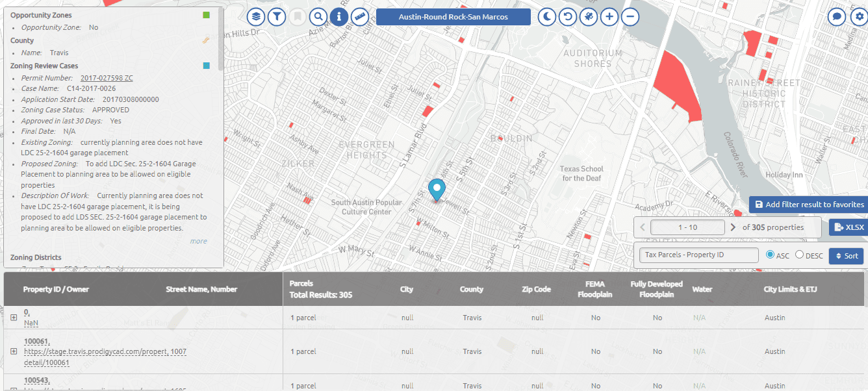Click the 'Total Results: 305' text
Image resolution: width=868 pixels, height=391 pixels.
pos(321,295)
